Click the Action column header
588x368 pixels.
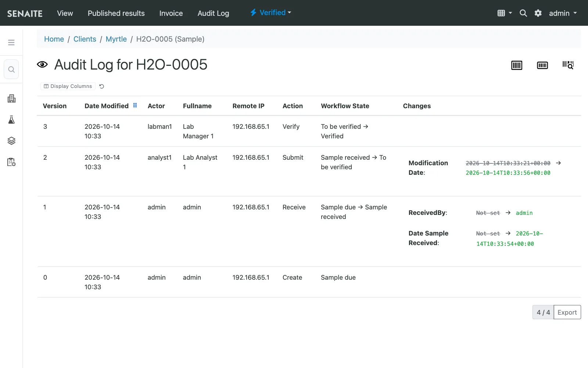click(293, 106)
